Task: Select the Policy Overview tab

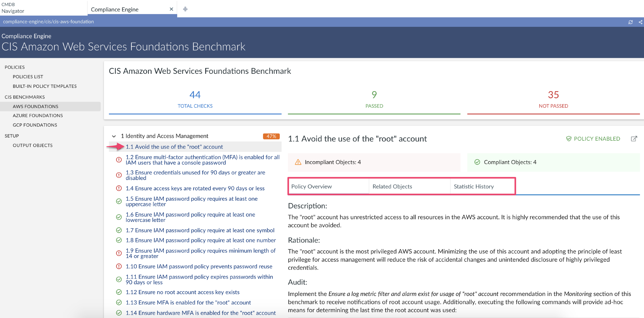Action: [311, 187]
